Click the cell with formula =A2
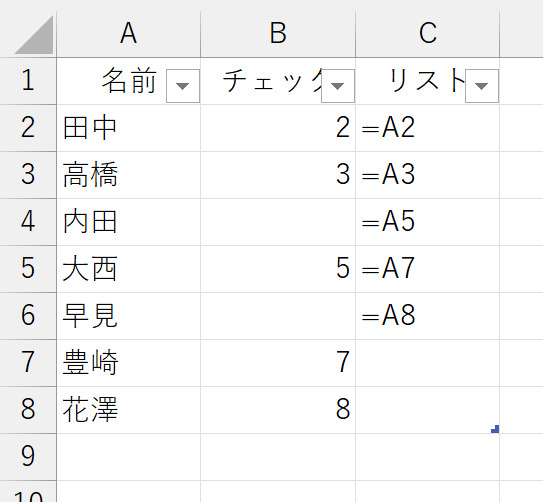This screenshot has width=543, height=502. point(428,128)
